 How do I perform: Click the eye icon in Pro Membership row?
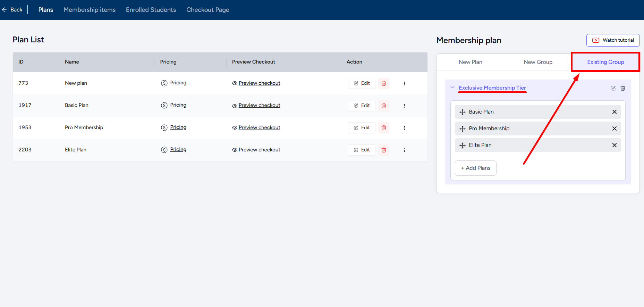click(235, 128)
